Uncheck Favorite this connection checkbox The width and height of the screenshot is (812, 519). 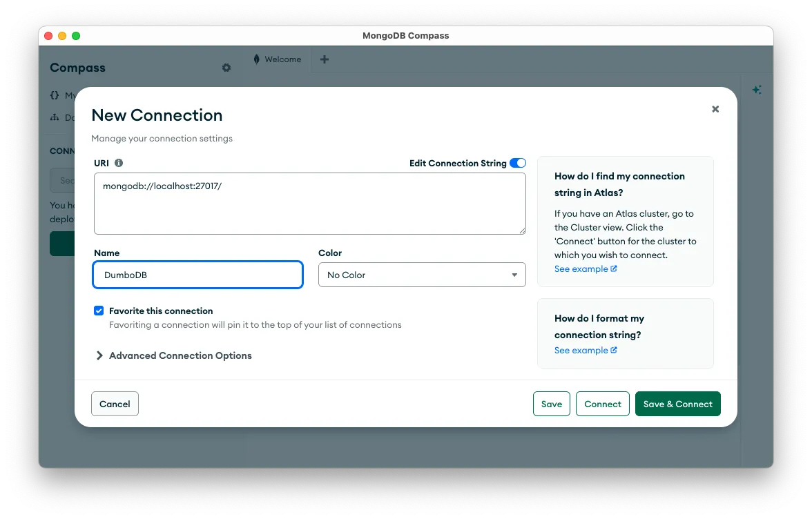click(x=98, y=311)
